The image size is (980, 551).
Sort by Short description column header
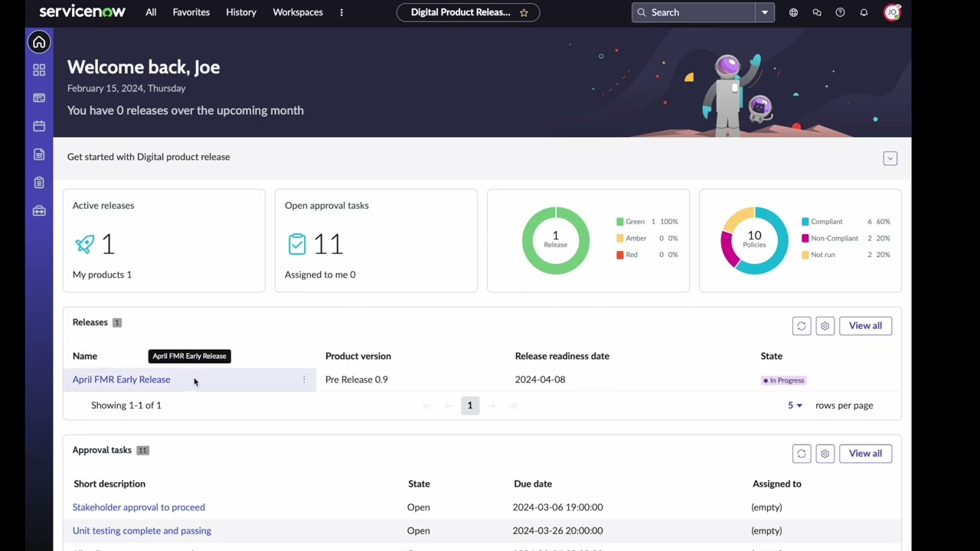coord(109,484)
